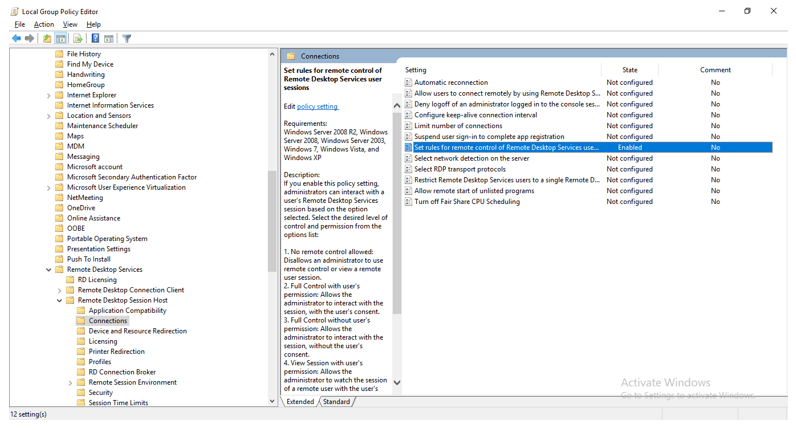Switch to the Standard tab
Viewport: 796px width, 430px height.
tap(337, 402)
